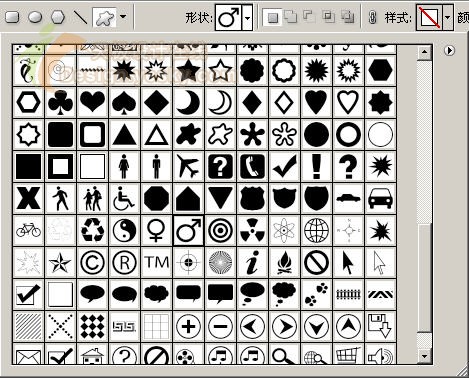Pick the male symbol shape in grid
This screenshot has height=378, width=469.
tap(188, 230)
